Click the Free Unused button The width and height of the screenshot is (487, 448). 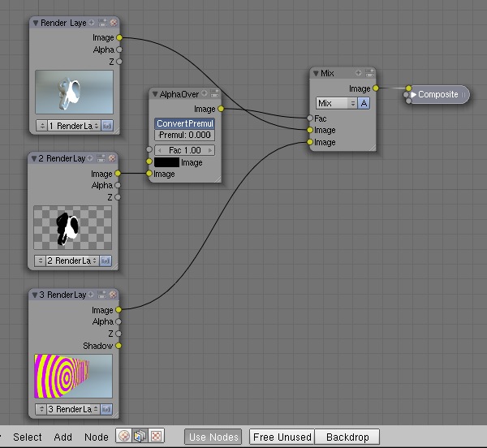click(x=282, y=437)
